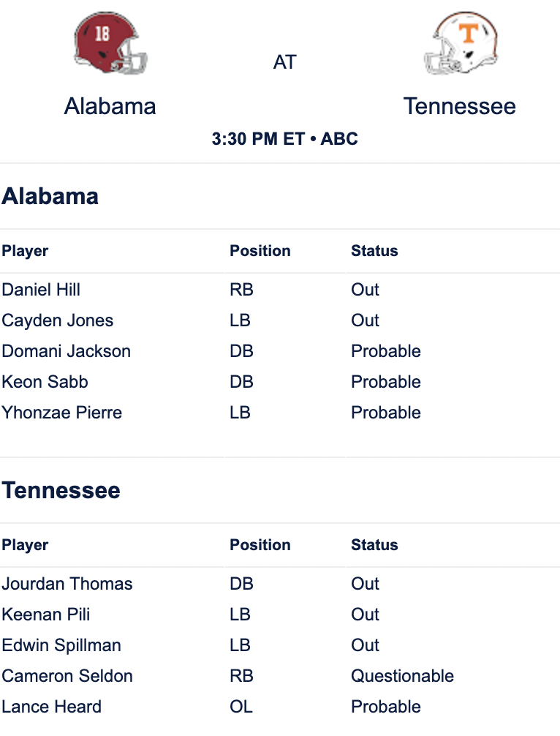Click Domani Jackson player name
Viewport: 560px width, 736px height.
tap(66, 351)
